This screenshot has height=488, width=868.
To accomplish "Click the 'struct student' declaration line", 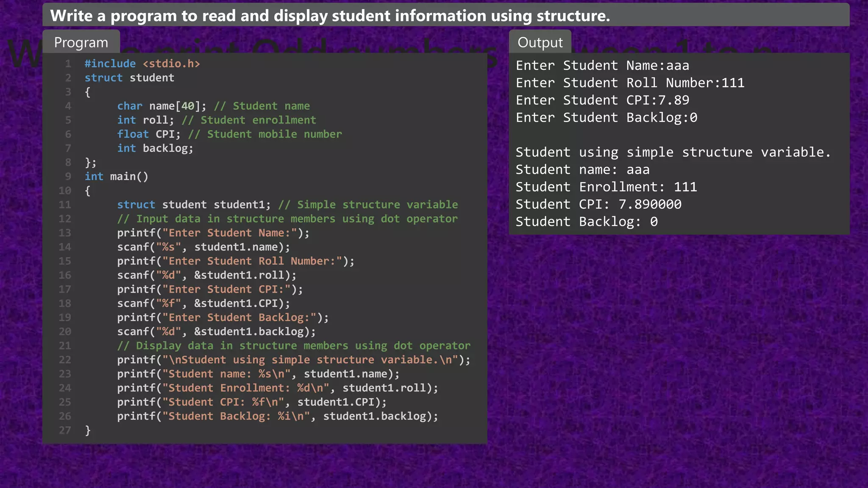I will (129, 78).
